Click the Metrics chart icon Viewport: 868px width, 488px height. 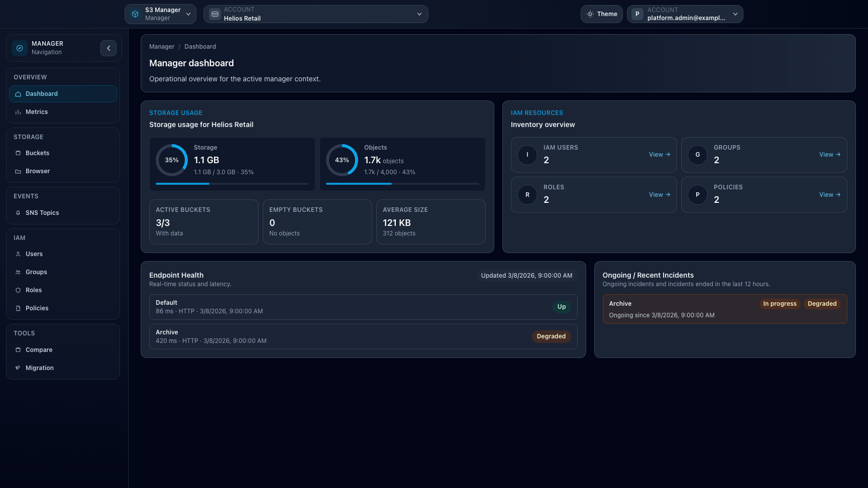pyautogui.click(x=18, y=111)
